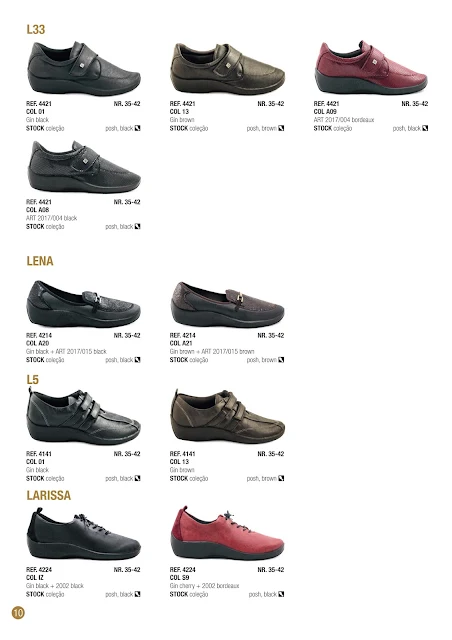Image resolution: width=452 pixels, height=640 pixels.
Task: Click the LARISSA black lace-up shoe
Action: [84, 534]
